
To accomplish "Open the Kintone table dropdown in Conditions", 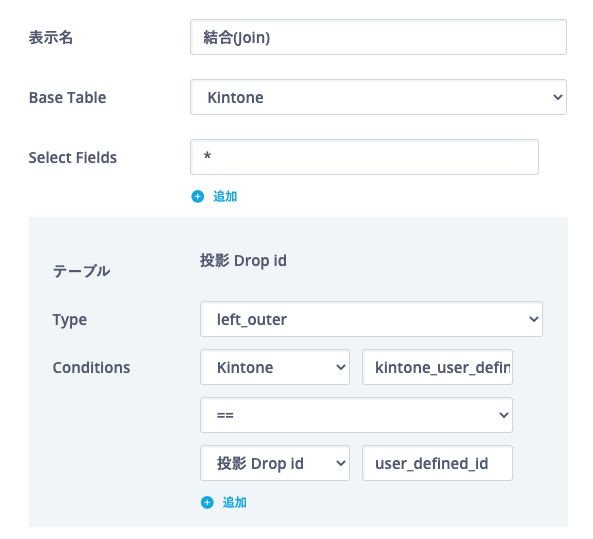I will coord(275,367).
